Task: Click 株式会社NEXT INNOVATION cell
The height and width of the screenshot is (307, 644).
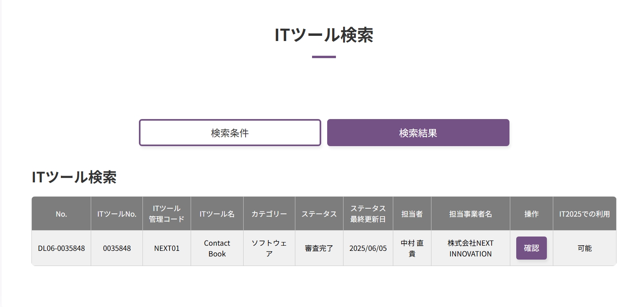Action: [470, 248]
